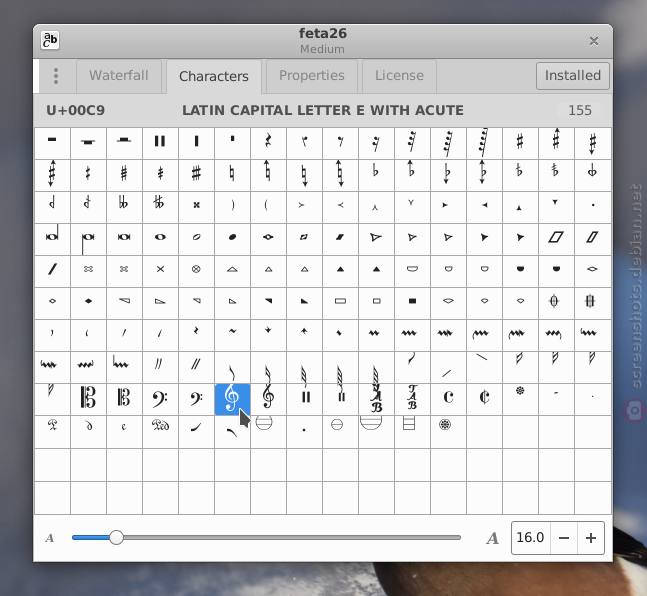
Task: Select the thick bold slash notehead glyph
Action: click(52, 271)
